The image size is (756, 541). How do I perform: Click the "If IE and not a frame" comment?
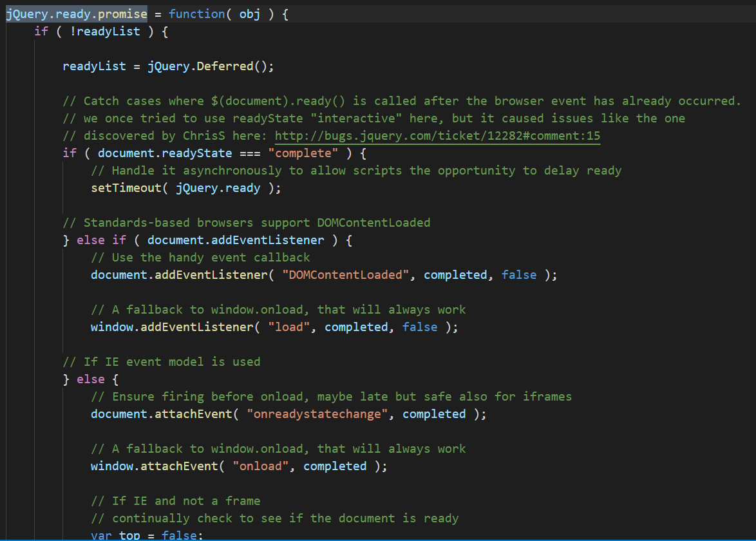pos(176,501)
